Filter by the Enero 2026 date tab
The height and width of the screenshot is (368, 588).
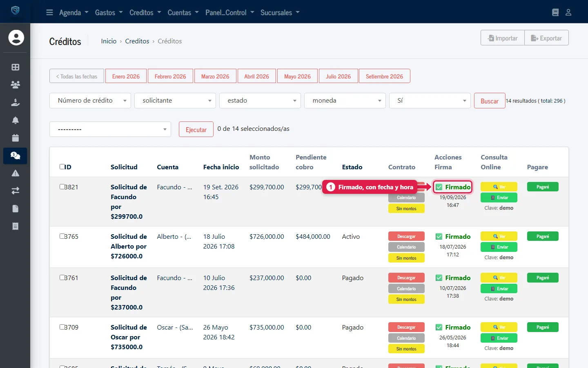(x=126, y=76)
